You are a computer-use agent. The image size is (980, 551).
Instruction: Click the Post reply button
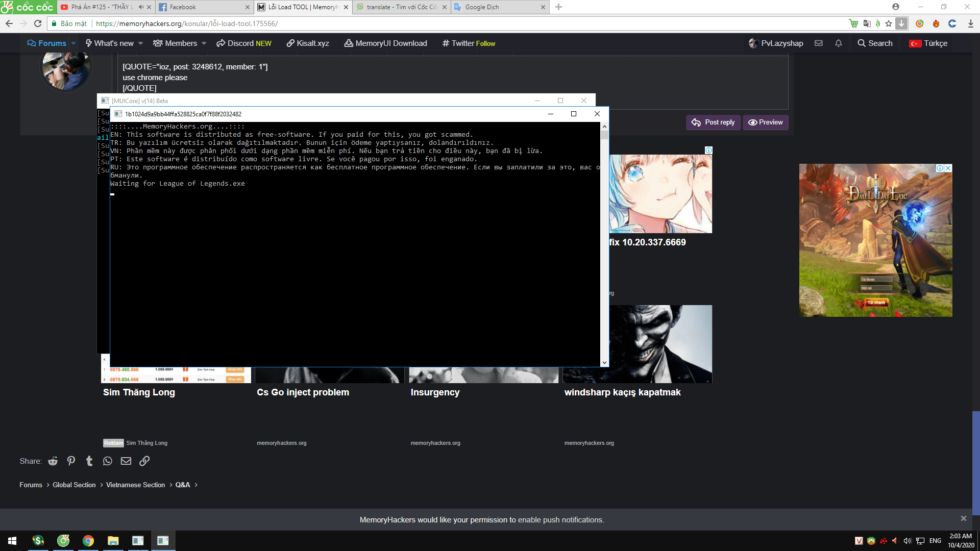click(713, 122)
